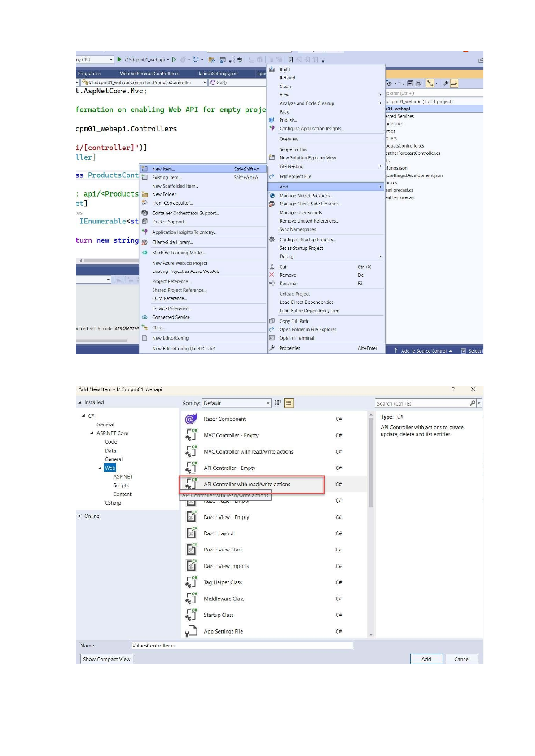535x756 pixels.
Task: Toggle the list view layout button
Action: coord(289,403)
